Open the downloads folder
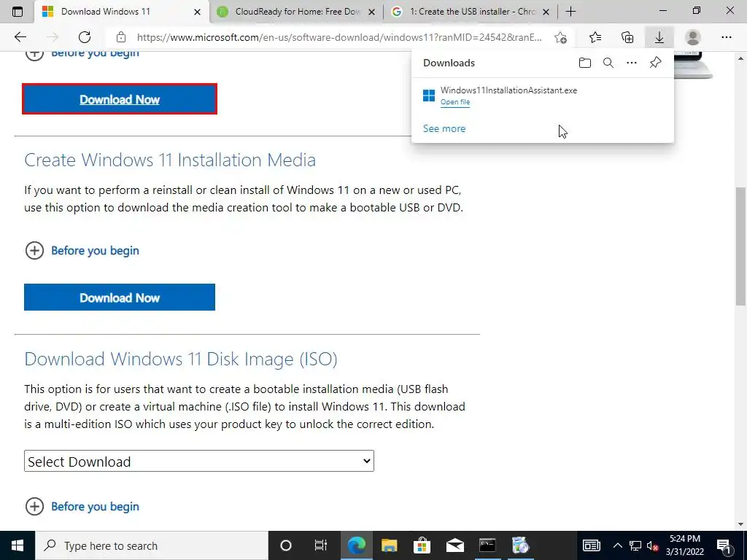This screenshot has width=747, height=560. tap(585, 63)
